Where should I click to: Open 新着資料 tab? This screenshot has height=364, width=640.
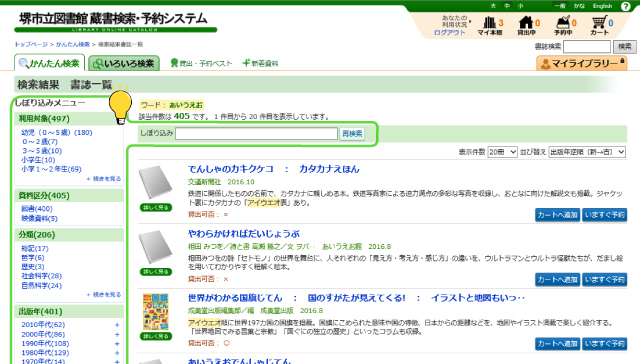(x=260, y=63)
